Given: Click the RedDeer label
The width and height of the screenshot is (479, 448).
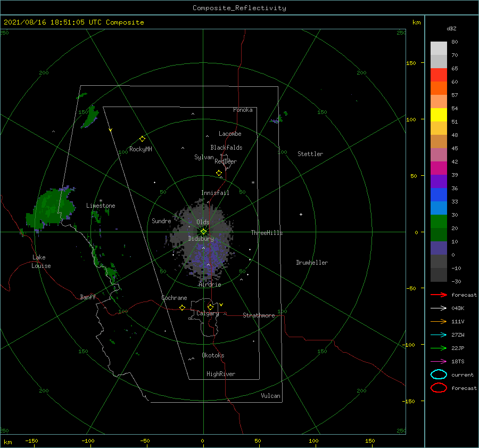Looking at the screenshot, I should [226, 161].
